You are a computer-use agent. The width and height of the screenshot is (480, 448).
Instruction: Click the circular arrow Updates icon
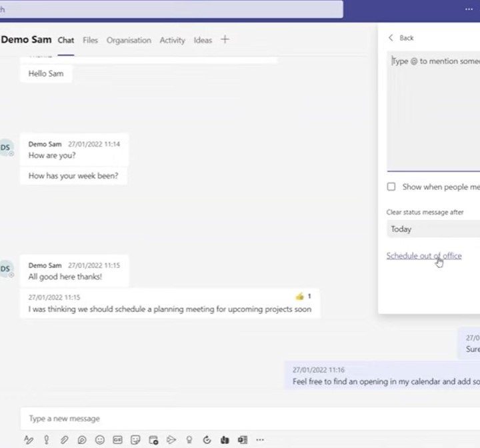click(207, 440)
